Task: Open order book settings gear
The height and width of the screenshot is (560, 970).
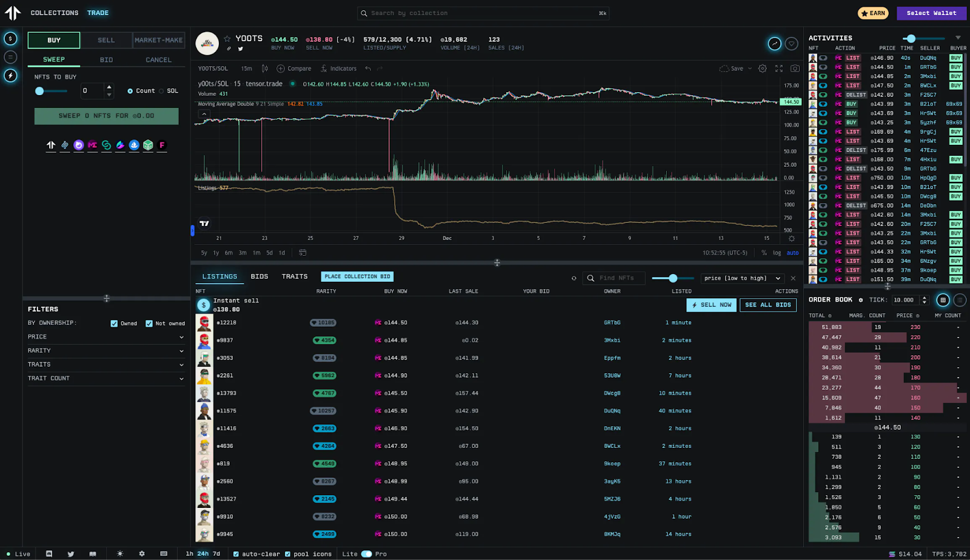Action: pos(860,300)
